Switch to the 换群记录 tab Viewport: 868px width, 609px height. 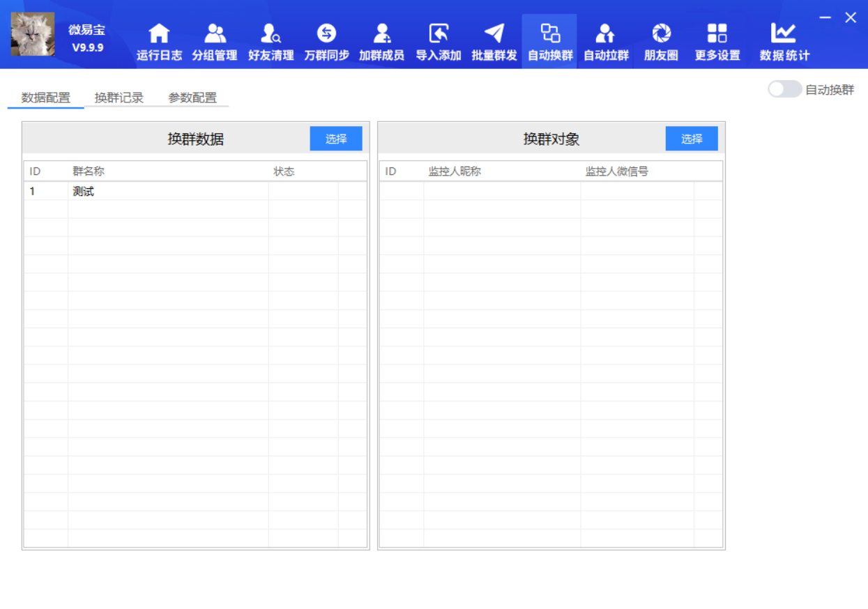119,98
